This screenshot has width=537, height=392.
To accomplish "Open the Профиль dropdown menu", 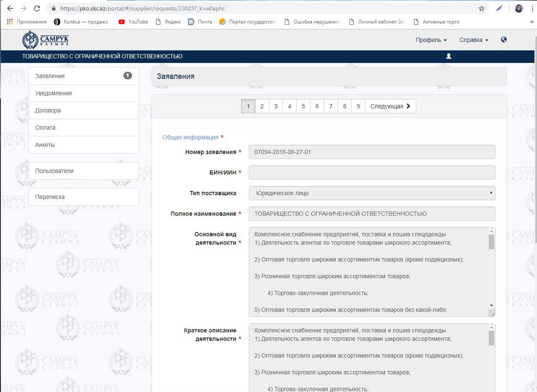I will click(x=431, y=40).
